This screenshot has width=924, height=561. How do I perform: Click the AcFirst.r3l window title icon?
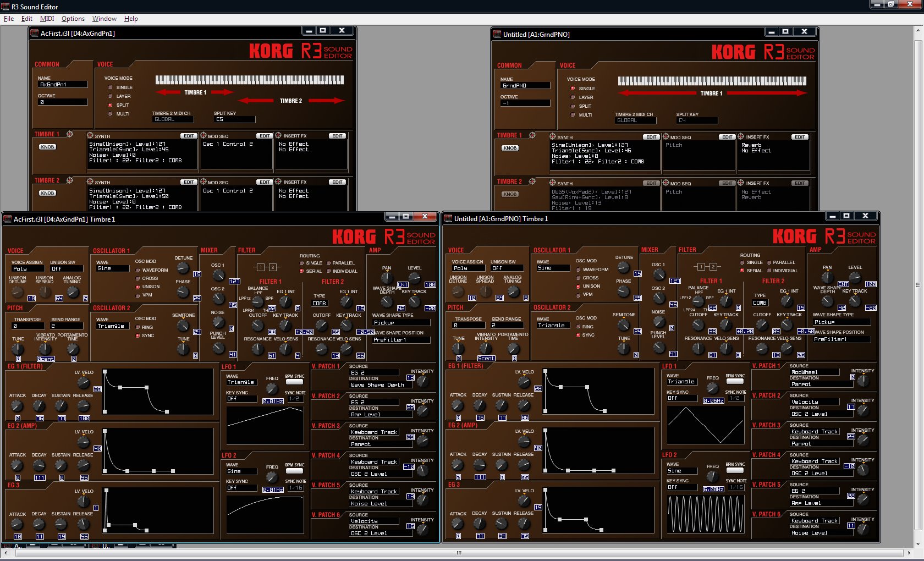[34, 33]
